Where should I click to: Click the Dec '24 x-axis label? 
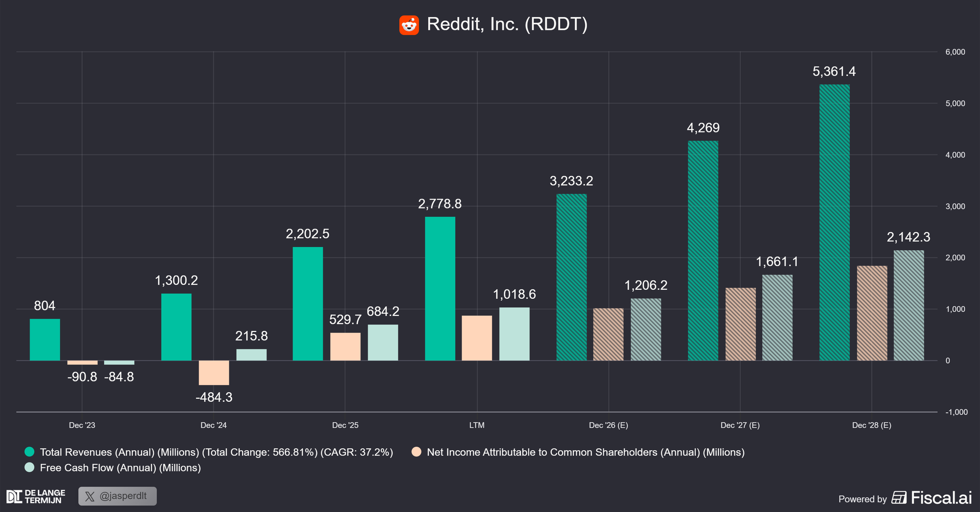214,425
